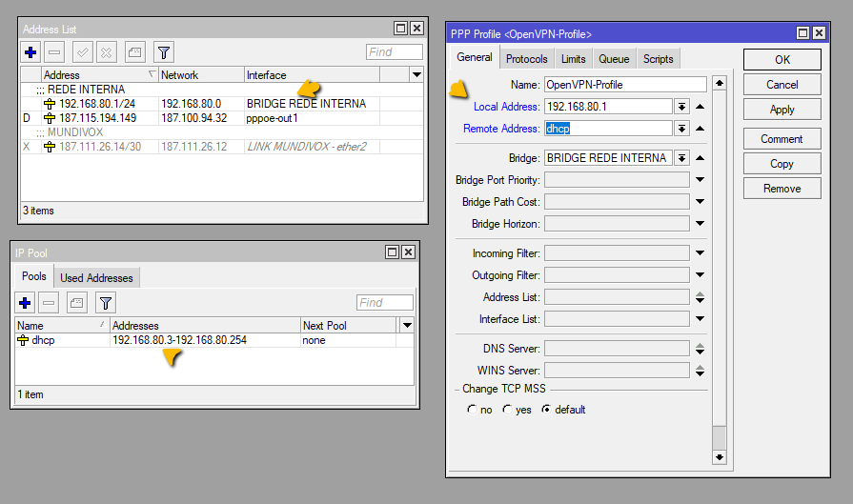Enable selected address with checkmark icon
Screen dimensions: 853x504
coord(82,52)
